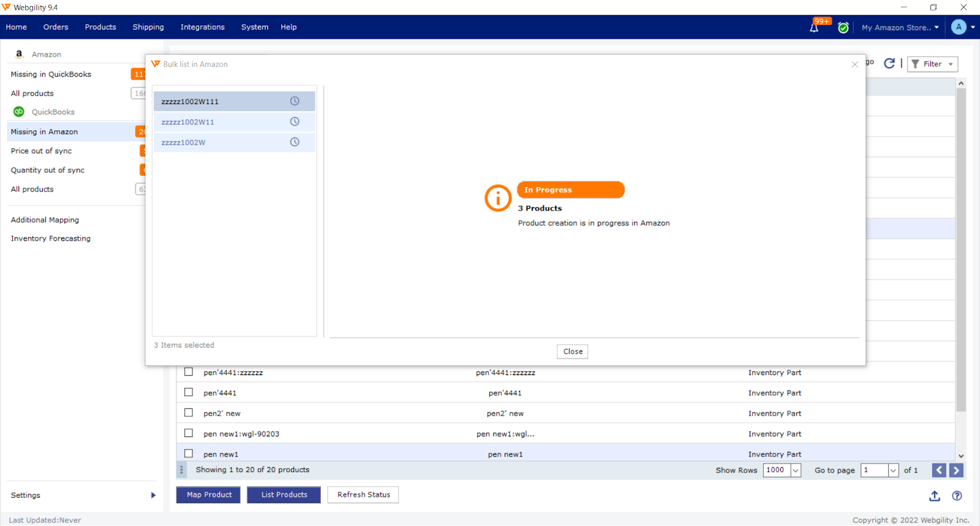Open the Filter dropdown arrow

point(951,64)
